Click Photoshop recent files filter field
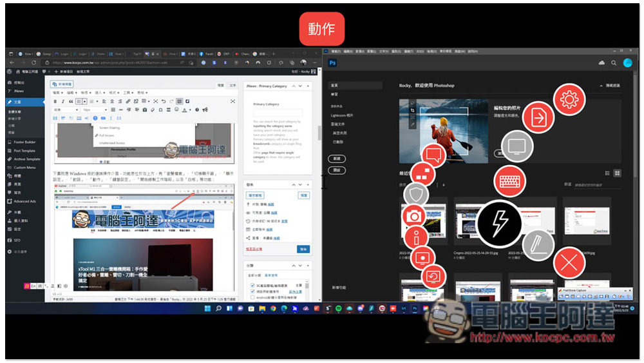The image size is (644, 363). pos(597,184)
